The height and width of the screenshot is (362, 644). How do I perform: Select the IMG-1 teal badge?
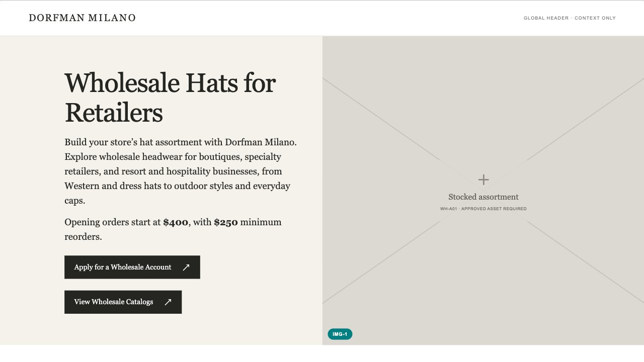point(340,334)
